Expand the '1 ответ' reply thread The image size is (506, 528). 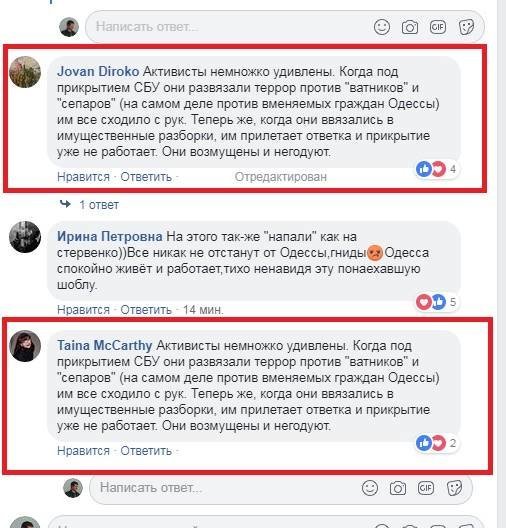point(99,205)
